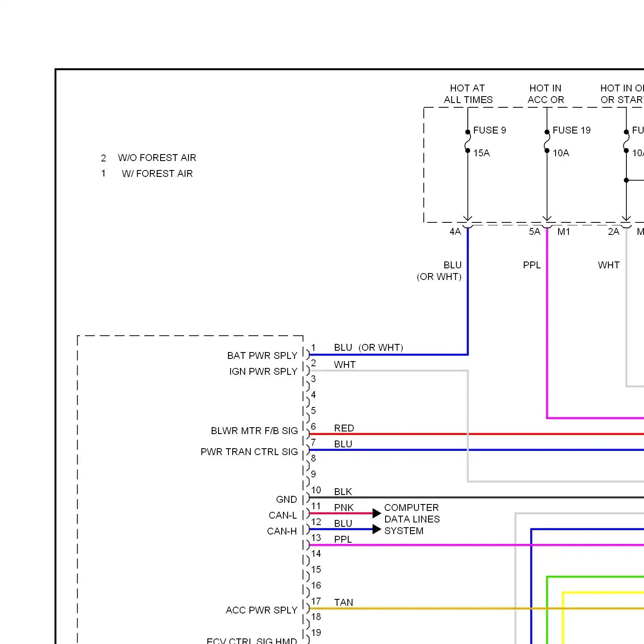Viewport: 644px width, 644px height.
Task: Select the 'HOT AT ALL TIMES' header label
Action: point(468,94)
